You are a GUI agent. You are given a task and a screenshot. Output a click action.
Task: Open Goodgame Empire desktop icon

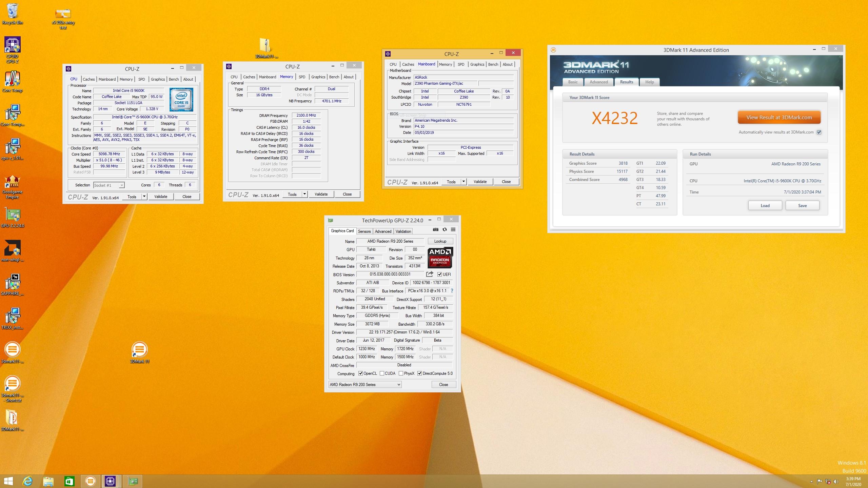(x=13, y=187)
